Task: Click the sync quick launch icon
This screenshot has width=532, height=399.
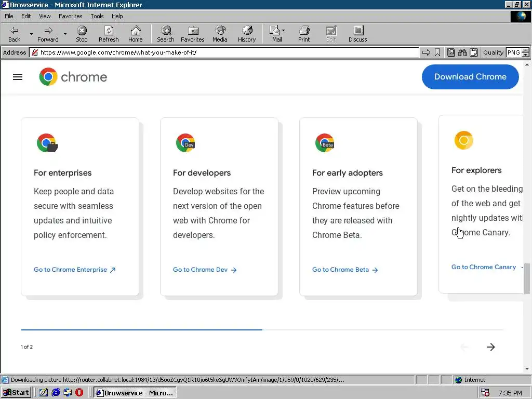Action: (68, 393)
